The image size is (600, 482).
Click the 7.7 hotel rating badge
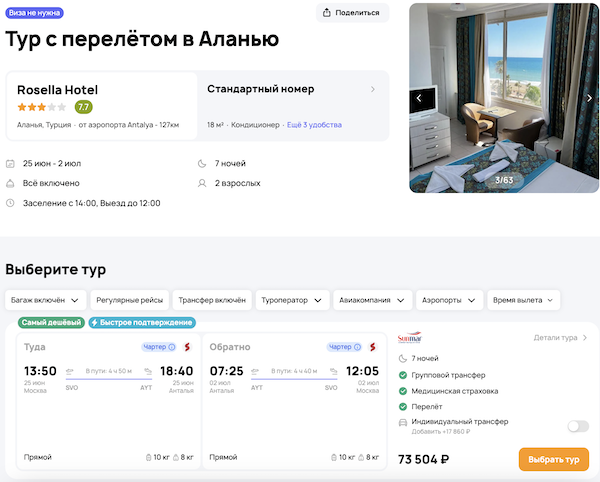pyautogui.click(x=84, y=107)
